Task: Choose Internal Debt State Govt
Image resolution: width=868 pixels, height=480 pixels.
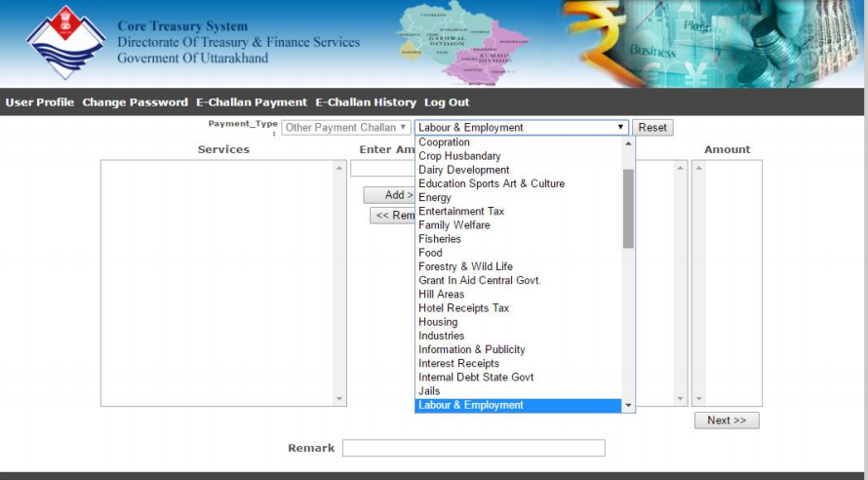Action: [x=518, y=378]
